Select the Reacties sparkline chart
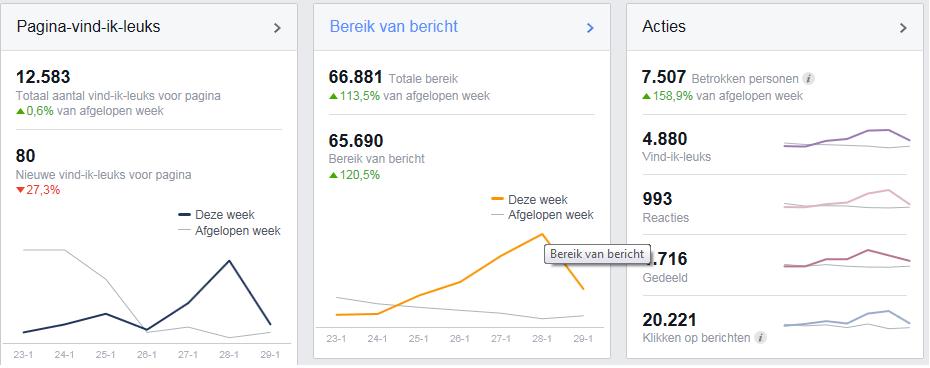This screenshot has height=368, width=930. pos(846,199)
